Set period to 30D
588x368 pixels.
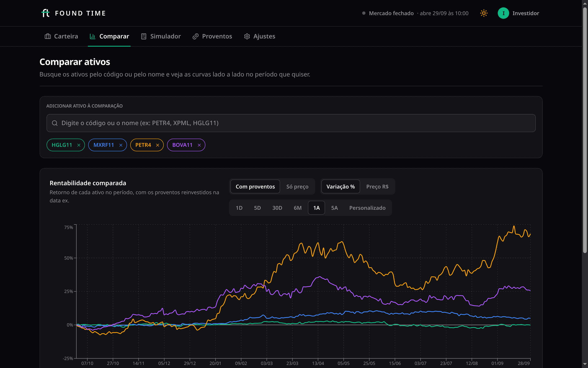[x=277, y=208]
